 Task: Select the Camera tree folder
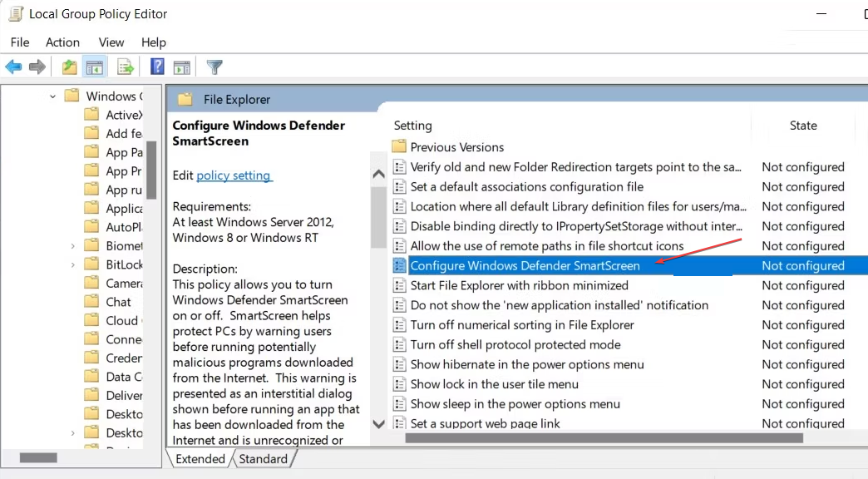pyautogui.click(x=124, y=283)
